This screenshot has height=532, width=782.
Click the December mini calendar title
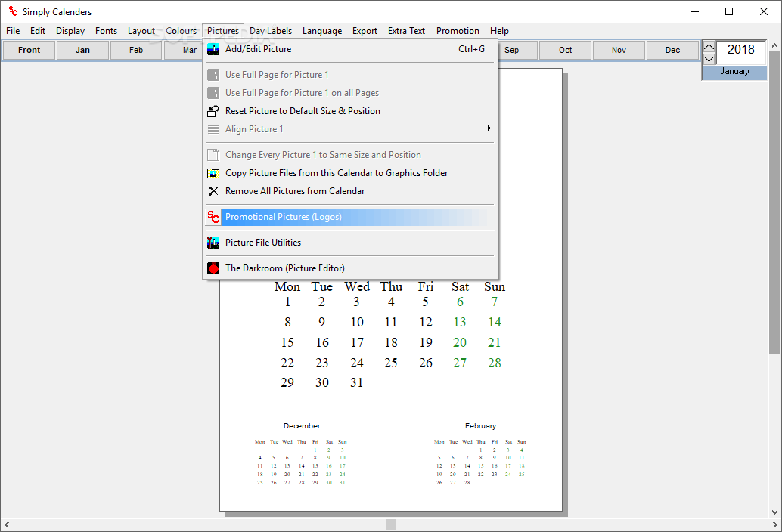click(302, 426)
